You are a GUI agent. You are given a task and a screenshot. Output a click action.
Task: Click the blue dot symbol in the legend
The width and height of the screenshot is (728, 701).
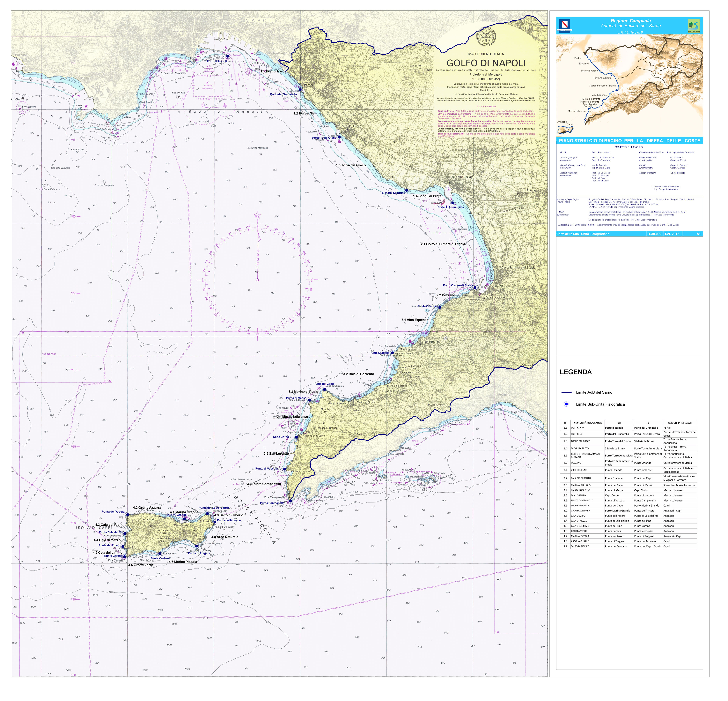[x=566, y=404]
